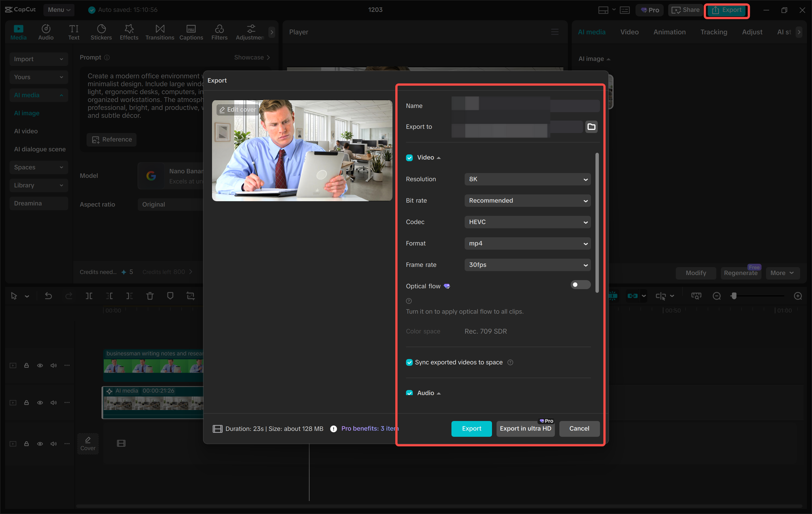Viewport: 812px width, 514px height.
Task: Click the Edit cover button
Action: point(237,109)
